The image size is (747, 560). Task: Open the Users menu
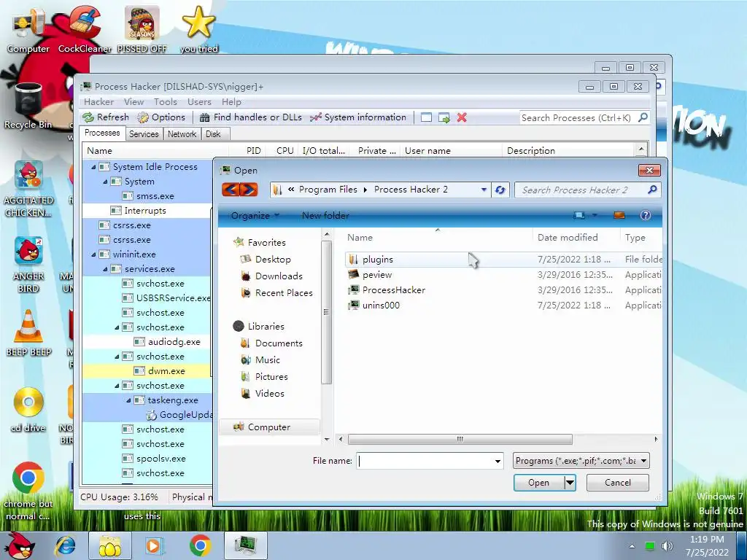pos(199,102)
